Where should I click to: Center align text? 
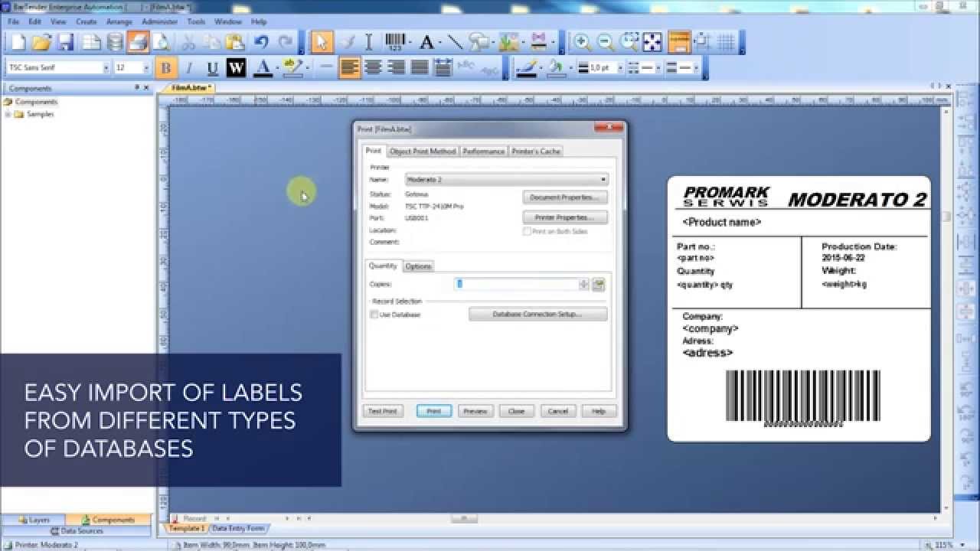pos(373,67)
